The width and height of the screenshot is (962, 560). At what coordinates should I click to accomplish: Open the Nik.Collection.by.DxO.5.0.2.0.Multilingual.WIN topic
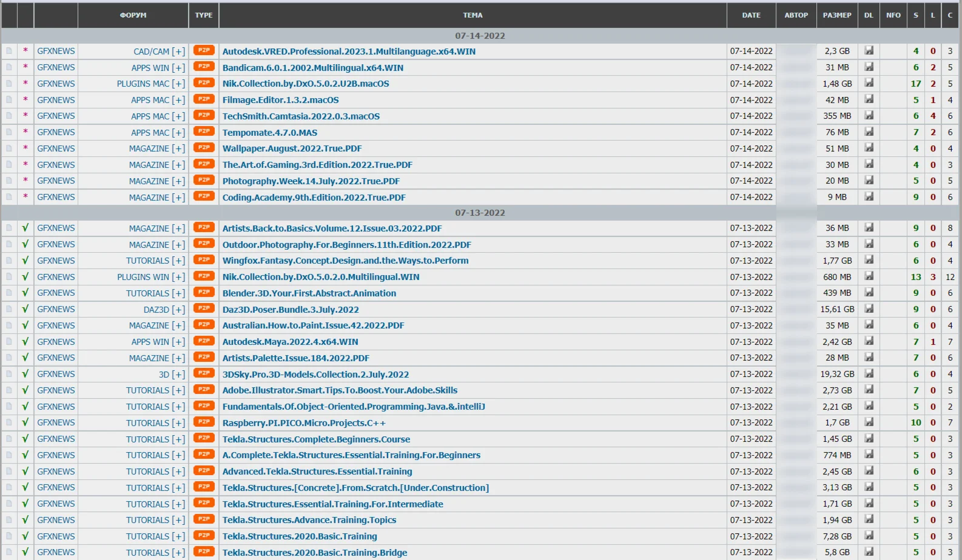321,277
